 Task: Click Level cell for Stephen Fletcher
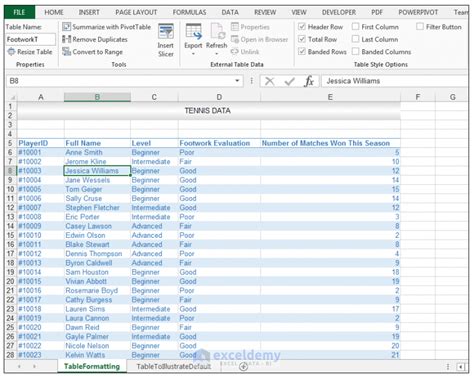click(x=154, y=208)
